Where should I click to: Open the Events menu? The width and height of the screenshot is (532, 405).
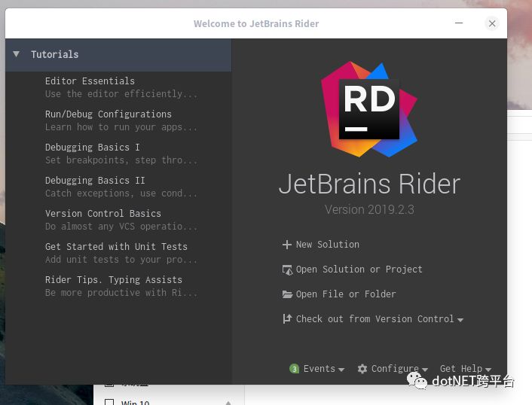pyautogui.click(x=324, y=369)
